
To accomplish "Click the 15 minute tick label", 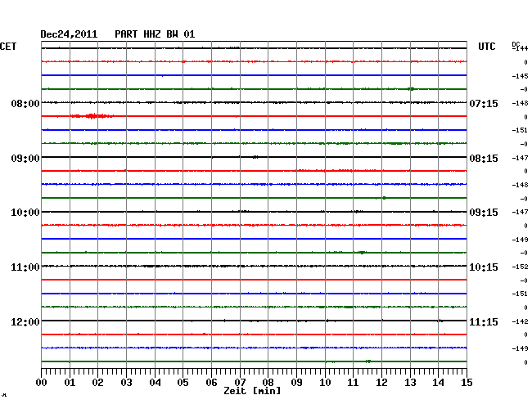I will coord(465,383).
